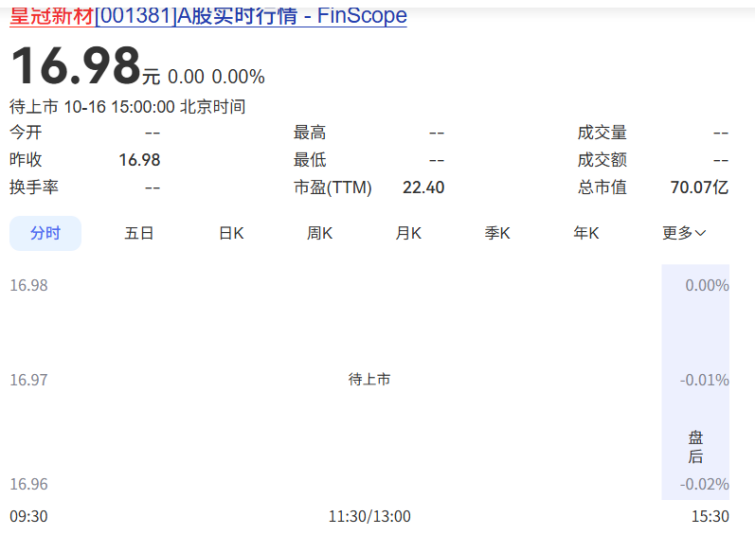Click the 0.00% change next to the price
The height and width of the screenshot is (536, 756).
pos(238,77)
